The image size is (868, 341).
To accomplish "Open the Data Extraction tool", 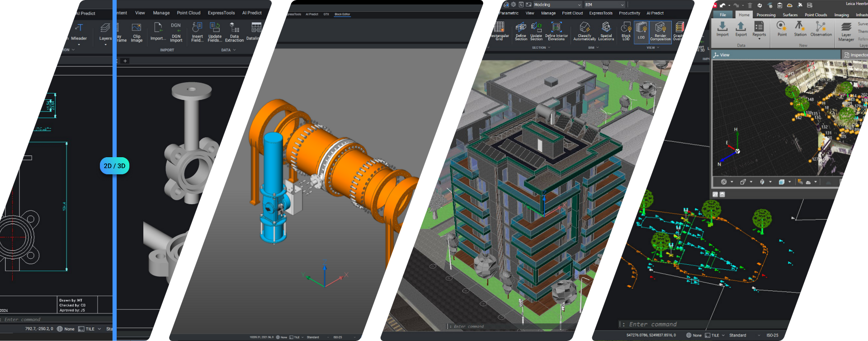I will (234, 33).
